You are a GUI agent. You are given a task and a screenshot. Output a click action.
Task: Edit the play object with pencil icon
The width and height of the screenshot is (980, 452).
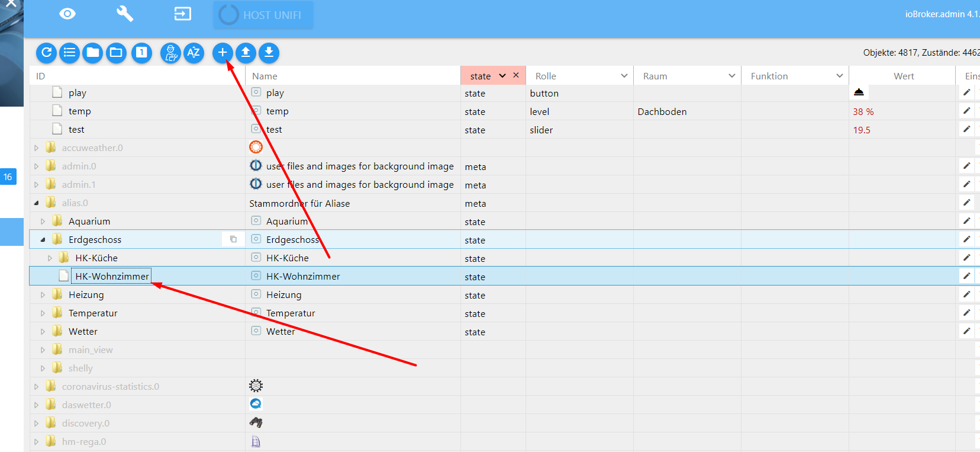[x=966, y=92]
